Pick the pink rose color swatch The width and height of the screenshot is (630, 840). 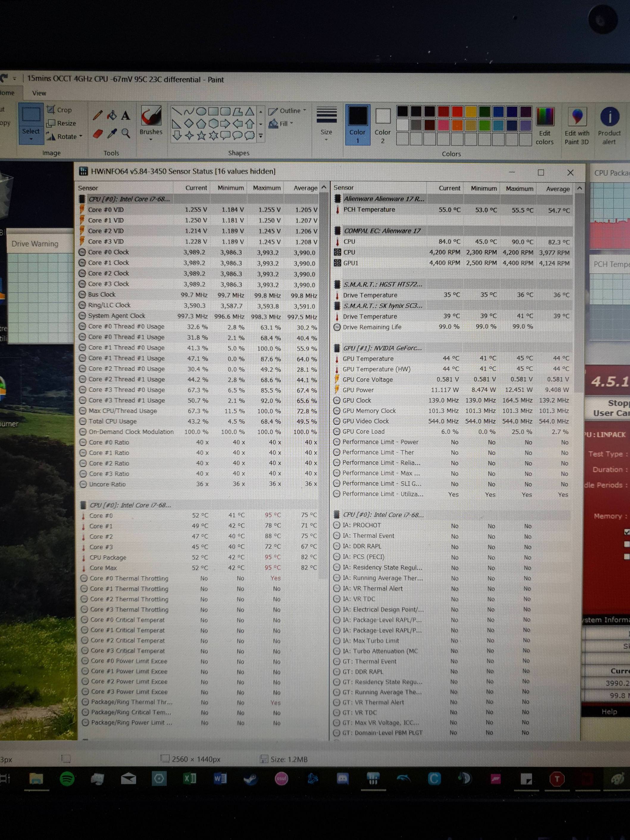click(x=443, y=125)
